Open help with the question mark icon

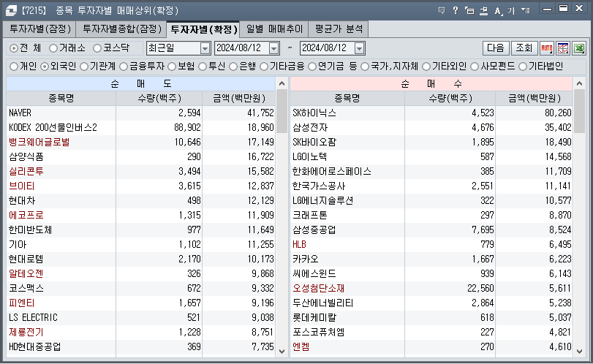[x=456, y=10]
